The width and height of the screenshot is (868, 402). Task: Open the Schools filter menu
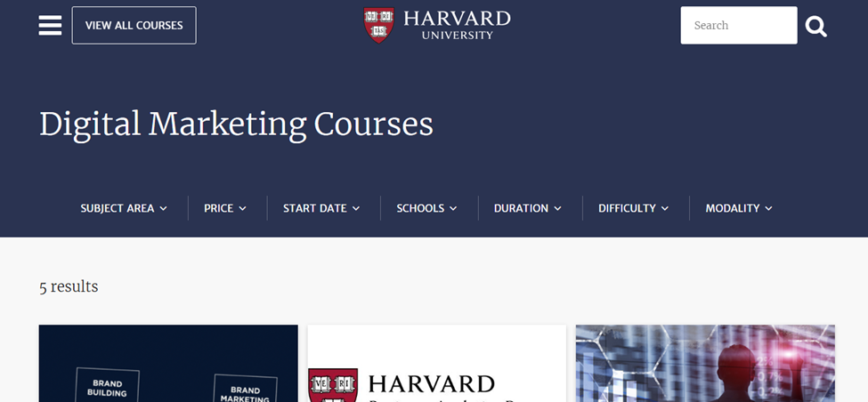(x=426, y=208)
